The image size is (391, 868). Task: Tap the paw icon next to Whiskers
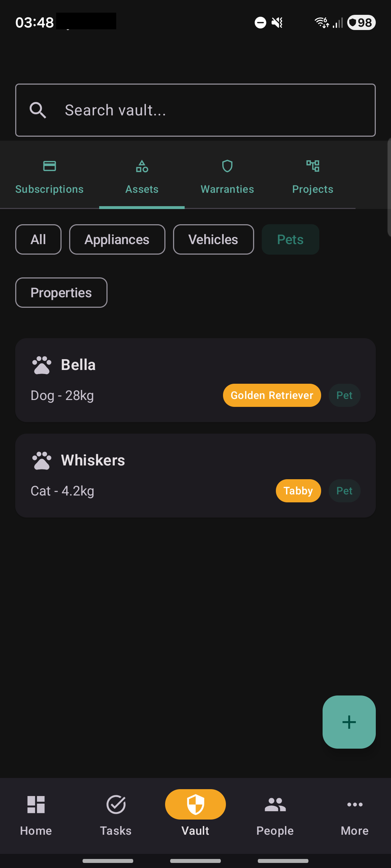(42, 460)
